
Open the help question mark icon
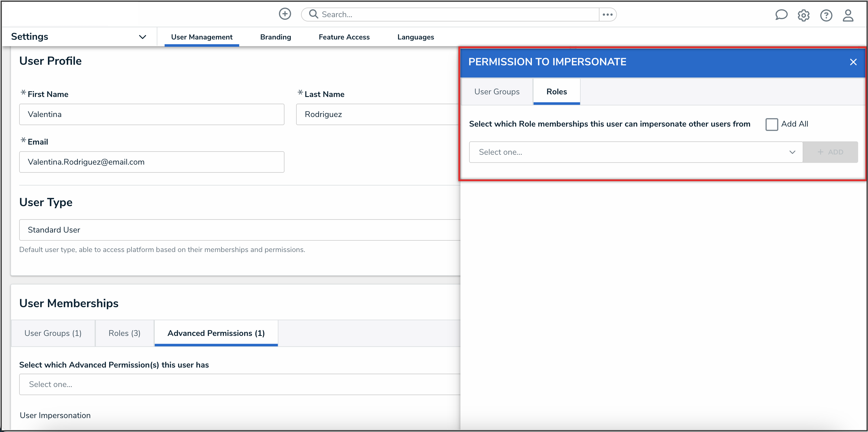826,15
